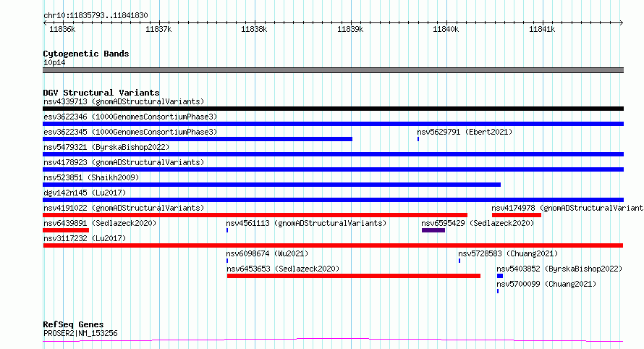The height and width of the screenshot is (349, 644).
Task: Click the chr10:11835793..11841830 coordinate text
Action: click(96, 15)
